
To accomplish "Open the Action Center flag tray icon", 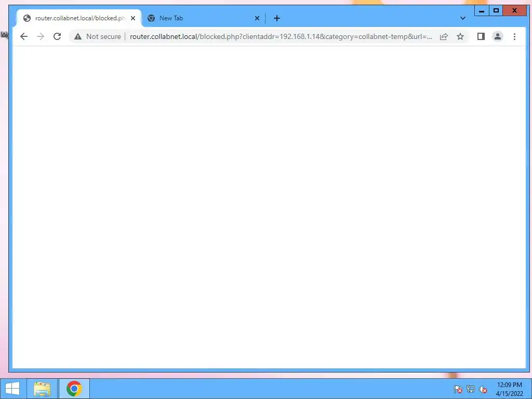I will [458, 389].
